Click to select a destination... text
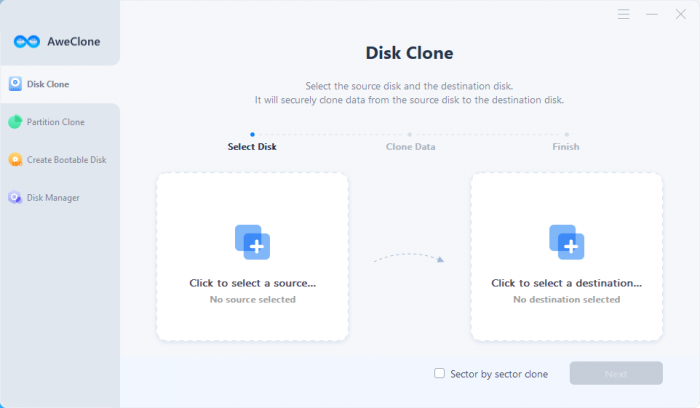Viewport: 700px width, 408px height. pyautogui.click(x=567, y=283)
